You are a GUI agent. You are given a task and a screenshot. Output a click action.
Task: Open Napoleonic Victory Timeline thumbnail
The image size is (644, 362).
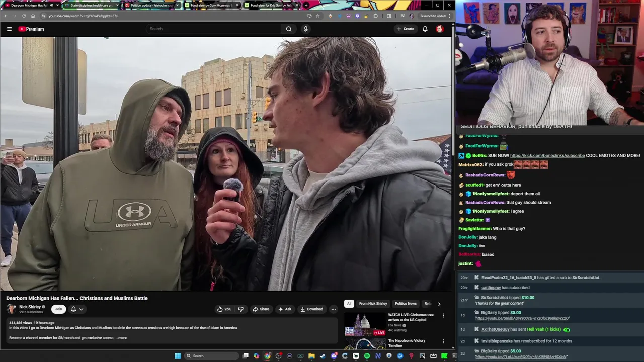365,344
